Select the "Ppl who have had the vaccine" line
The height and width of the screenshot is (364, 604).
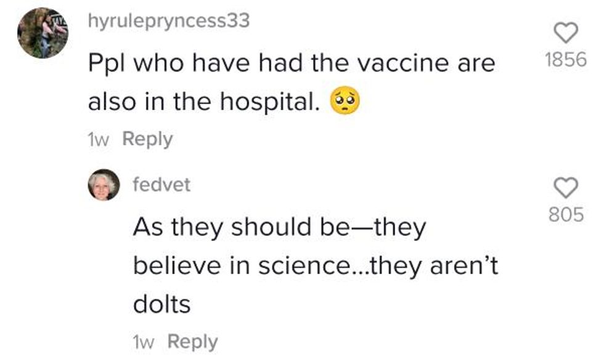(x=292, y=63)
